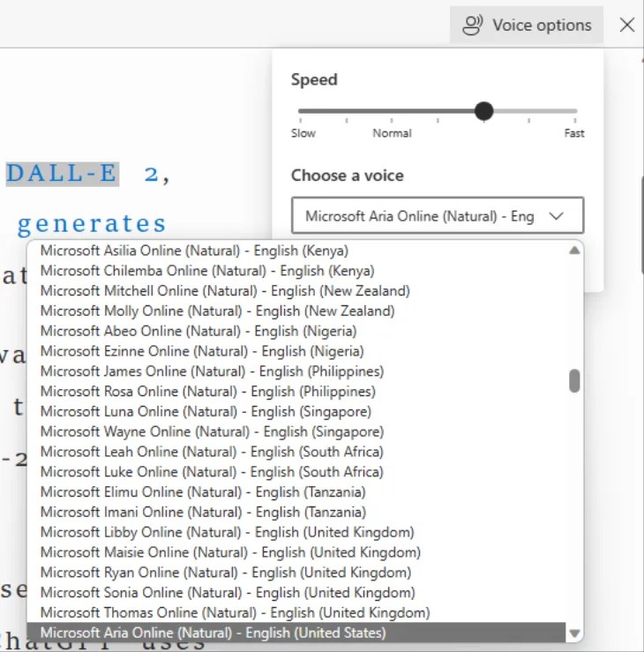Image resolution: width=644 pixels, height=652 pixels.
Task: Open the Choose a voice dropdown
Action: tap(438, 216)
